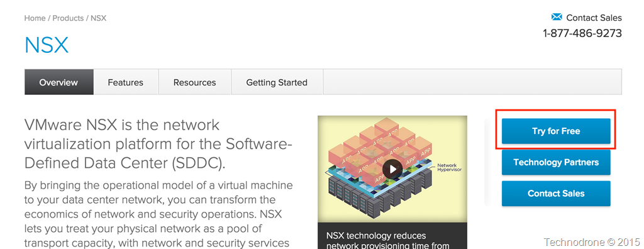Click the large NSX page title
This screenshot has width=644, height=249.
coord(47,45)
